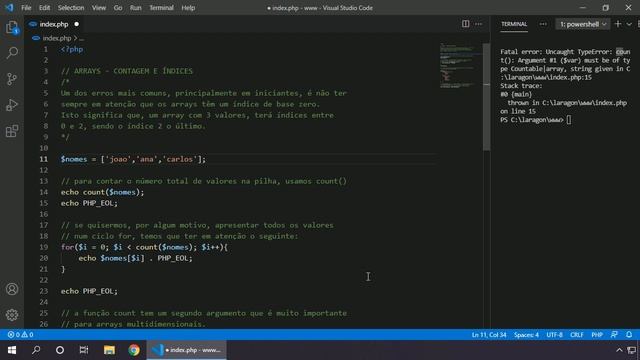Screen dimensions: 640x360
Task: Click line number 11 in gutter
Action: pos(44,159)
